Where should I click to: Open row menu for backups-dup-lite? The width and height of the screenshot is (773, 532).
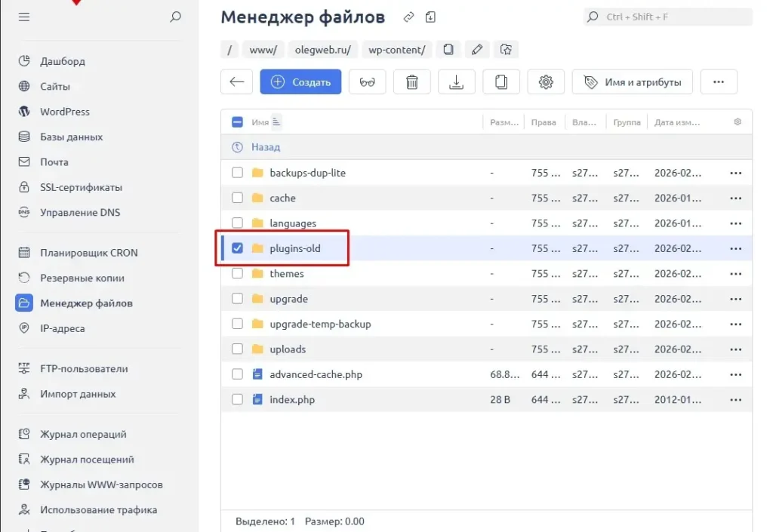(x=735, y=173)
